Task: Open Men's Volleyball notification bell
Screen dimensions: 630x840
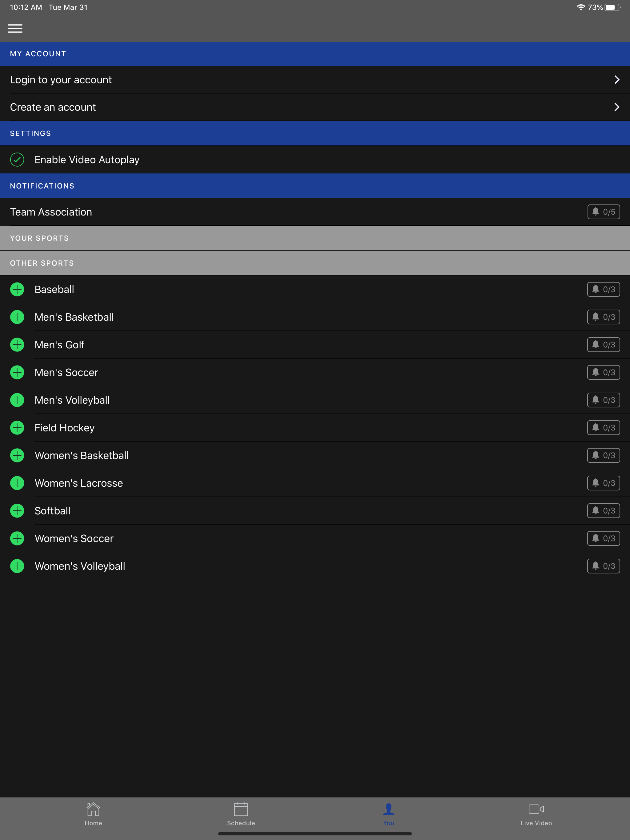Action: tap(604, 400)
